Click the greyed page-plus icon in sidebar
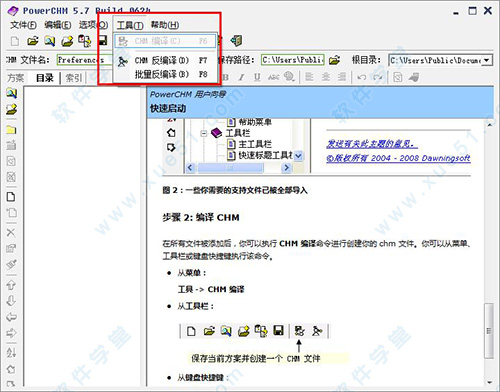This screenshot has width=500, height=392. click(x=11, y=212)
